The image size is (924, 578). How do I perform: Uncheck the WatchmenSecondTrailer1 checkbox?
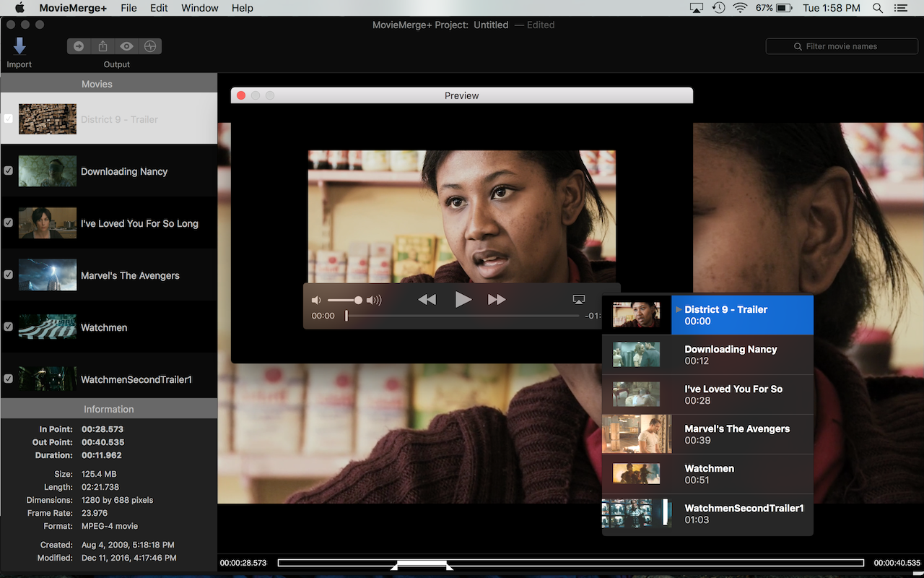(9, 379)
